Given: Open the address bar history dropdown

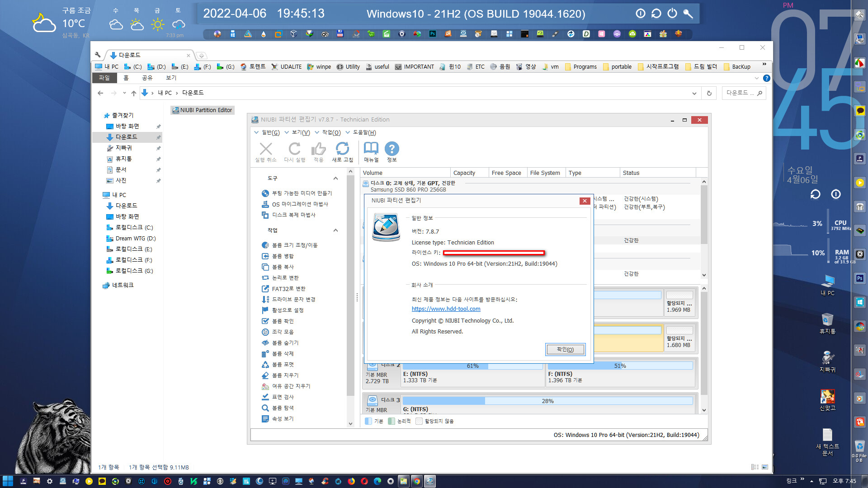Looking at the screenshot, I should pyautogui.click(x=694, y=94).
